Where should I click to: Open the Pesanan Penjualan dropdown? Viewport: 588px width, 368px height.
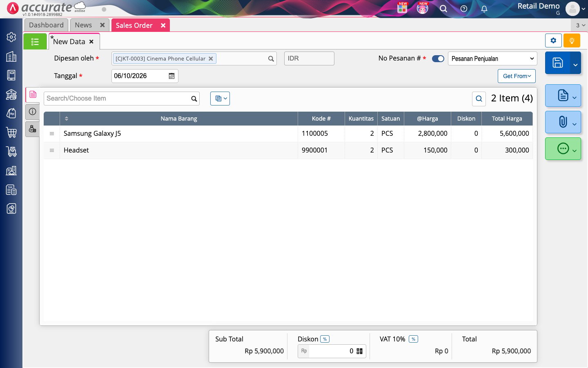[x=492, y=59]
